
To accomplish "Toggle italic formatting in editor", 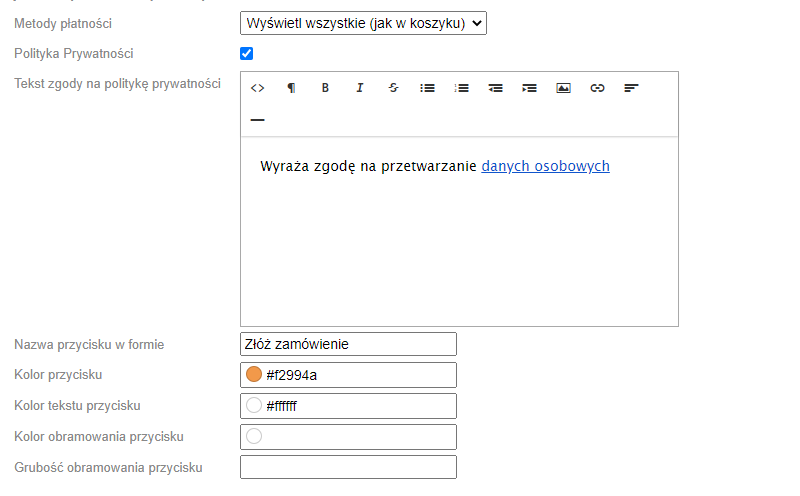I will [x=359, y=88].
